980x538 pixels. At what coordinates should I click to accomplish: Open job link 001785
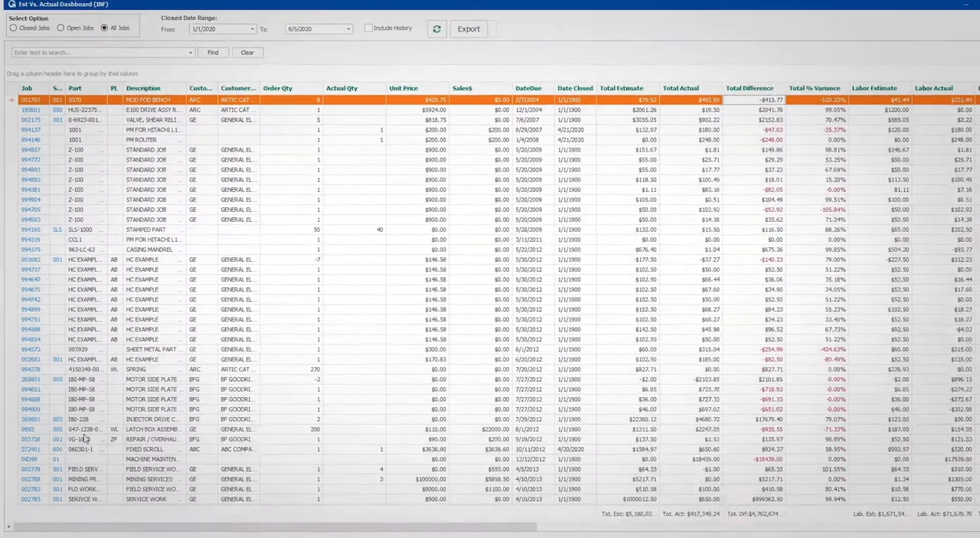point(30,100)
